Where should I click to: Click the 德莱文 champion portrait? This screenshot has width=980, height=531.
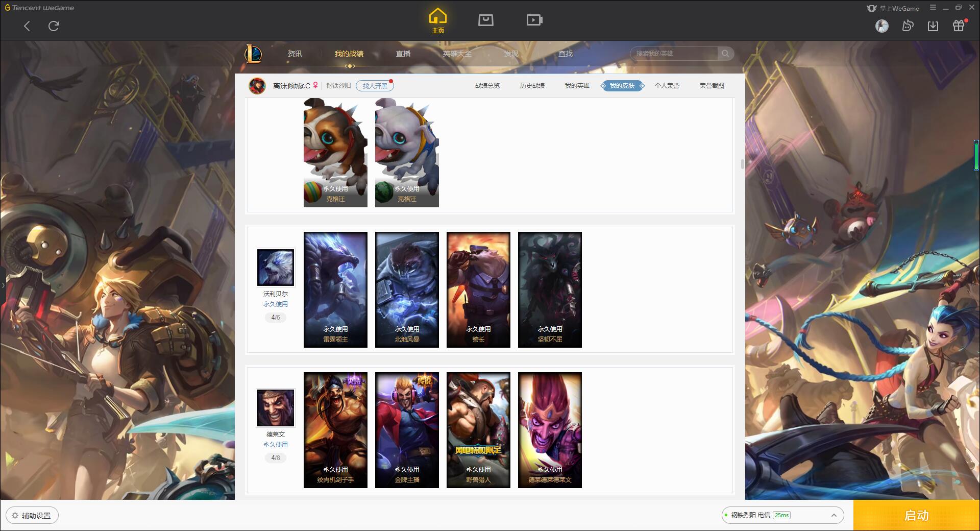pos(276,408)
